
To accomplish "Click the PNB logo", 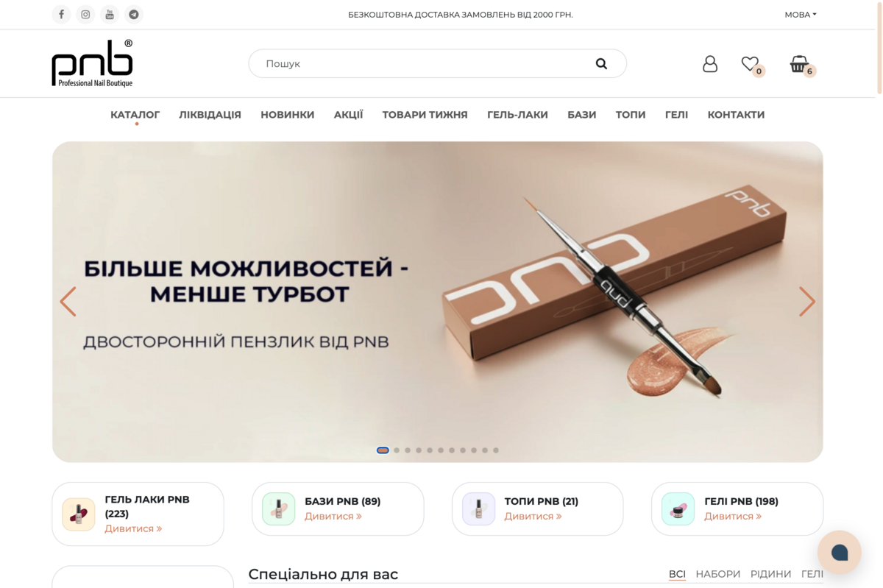I will click(x=93, y=63).
